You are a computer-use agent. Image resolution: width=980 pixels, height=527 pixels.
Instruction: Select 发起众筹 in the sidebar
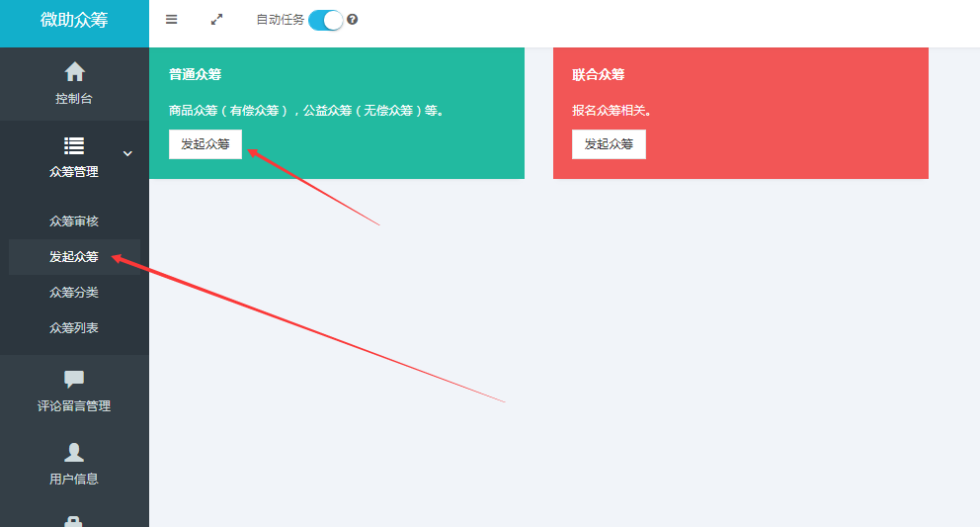[x=74, y=257]
